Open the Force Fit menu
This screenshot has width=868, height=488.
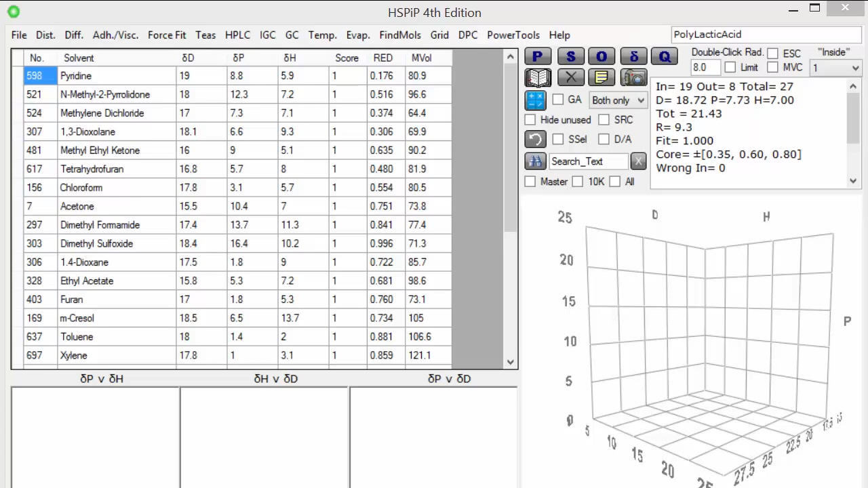(167, 35)
